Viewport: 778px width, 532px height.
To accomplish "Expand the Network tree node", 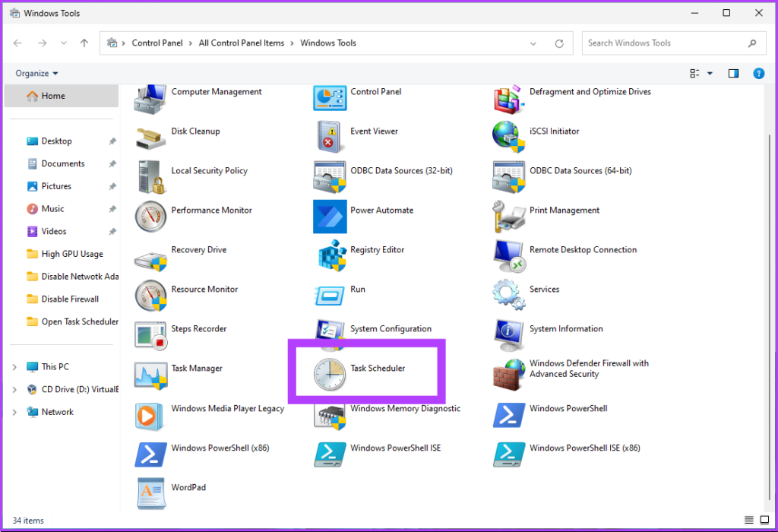I will click(x=14, y=412).
